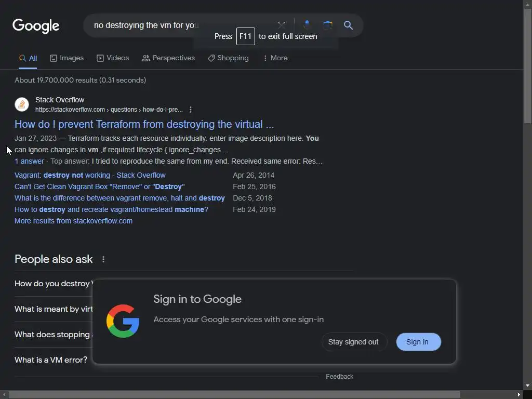Open search by image camera icon
Screen dimensions: 532x399
point(327,25)
